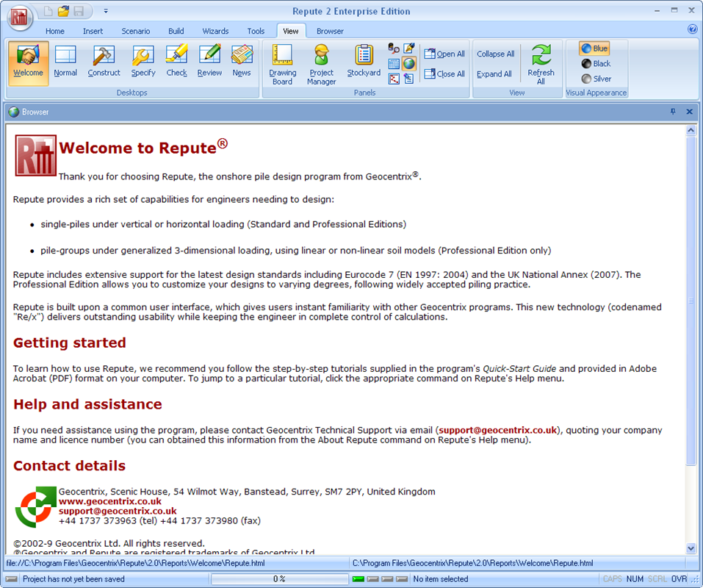Screen dimensions: 703x588
Task: Toggle the Browser globe panel icon
Action: pyautogui.click(x=409, y=64)
